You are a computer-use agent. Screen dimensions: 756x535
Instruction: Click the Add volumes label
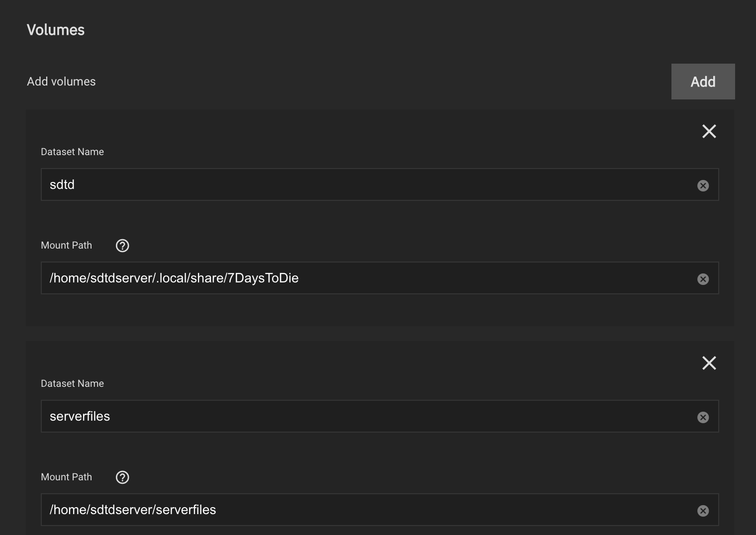point(61,82)
